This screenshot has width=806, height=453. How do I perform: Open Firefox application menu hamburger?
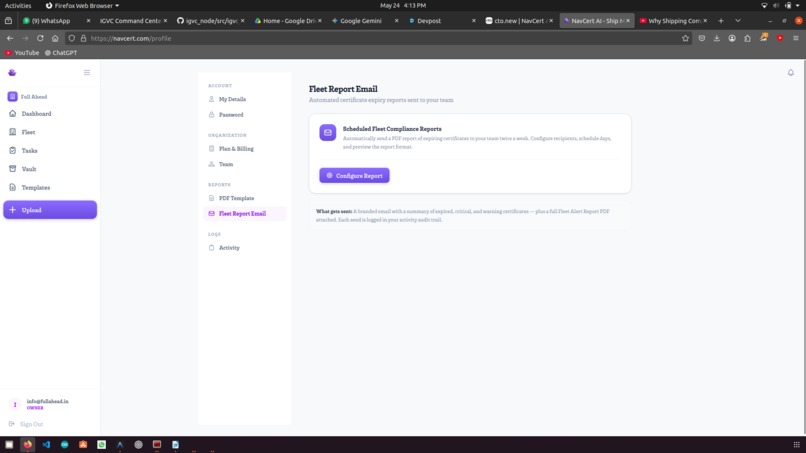(x=796, y=38)
